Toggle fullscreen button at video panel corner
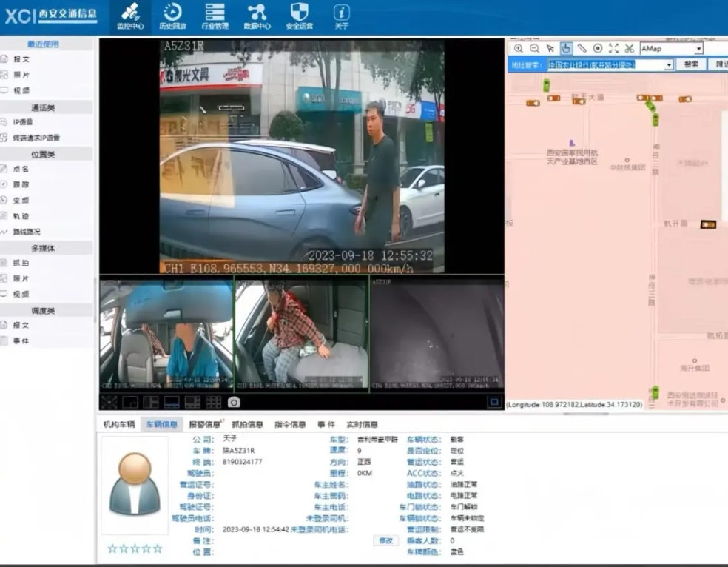The image size is (728, 567). point(493,402)
